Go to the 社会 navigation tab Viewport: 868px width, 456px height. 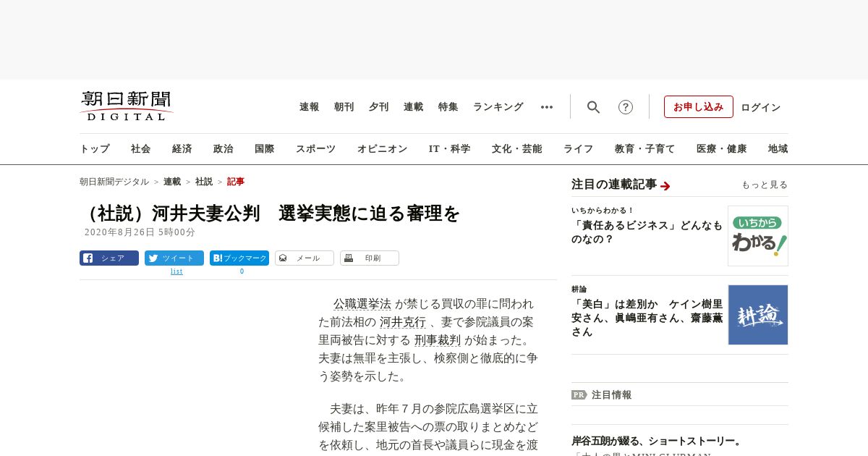(x=141, y=149)
